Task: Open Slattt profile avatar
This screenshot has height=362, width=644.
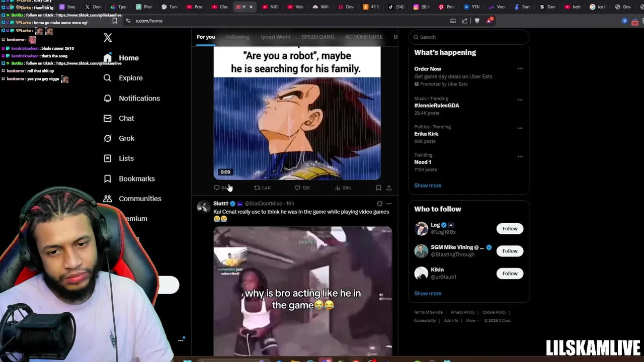Action: click(x=203, y=207)
